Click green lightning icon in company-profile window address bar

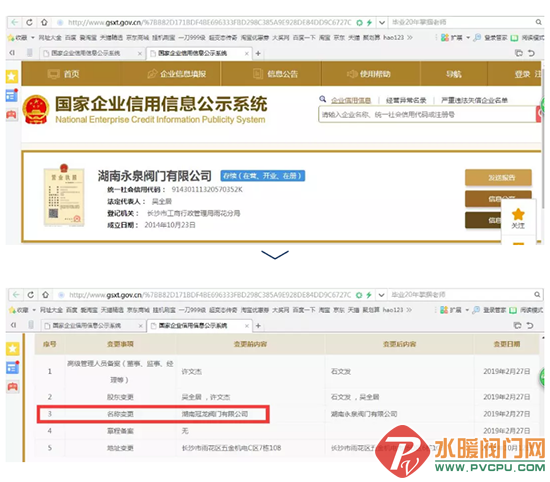[x=369, y=22]
